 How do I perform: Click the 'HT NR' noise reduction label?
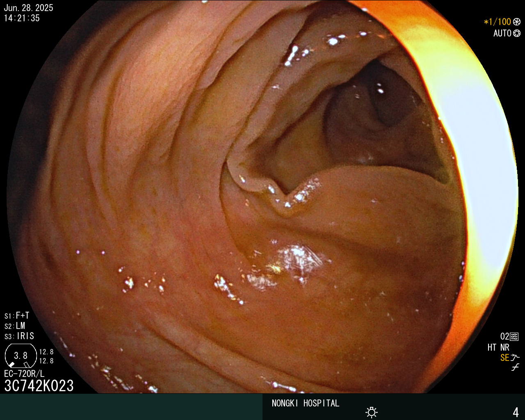click(x=498, y=347)
